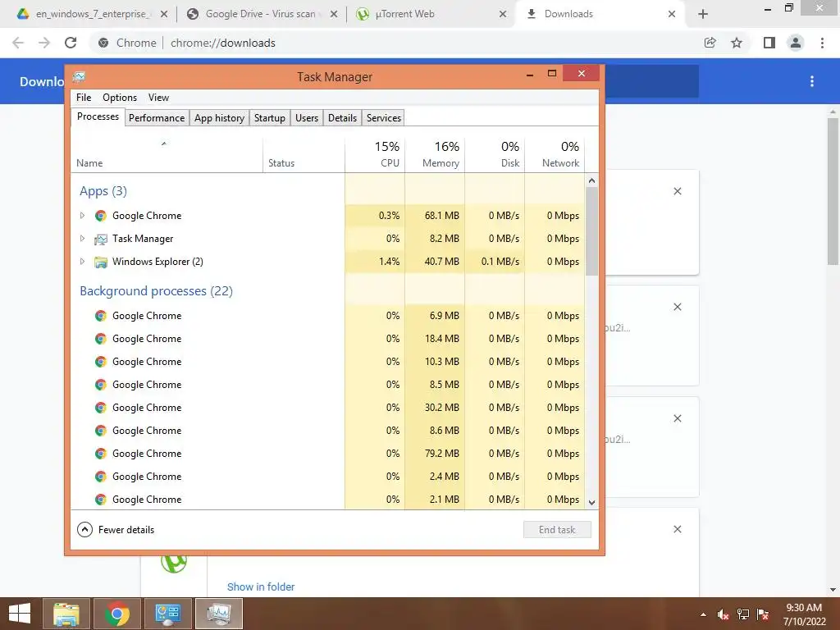Click the End task button
Screen dimensions: 840x630
(x=557, y=530)
